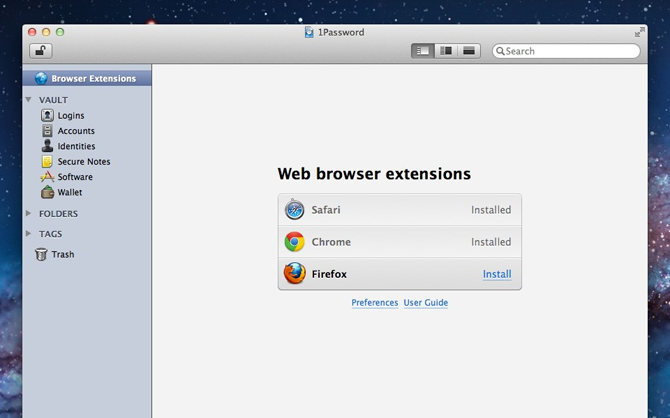Minimize the window with yellow button
Screen dimensions: 670x418
pyautogui.click(x=46, y=32)
